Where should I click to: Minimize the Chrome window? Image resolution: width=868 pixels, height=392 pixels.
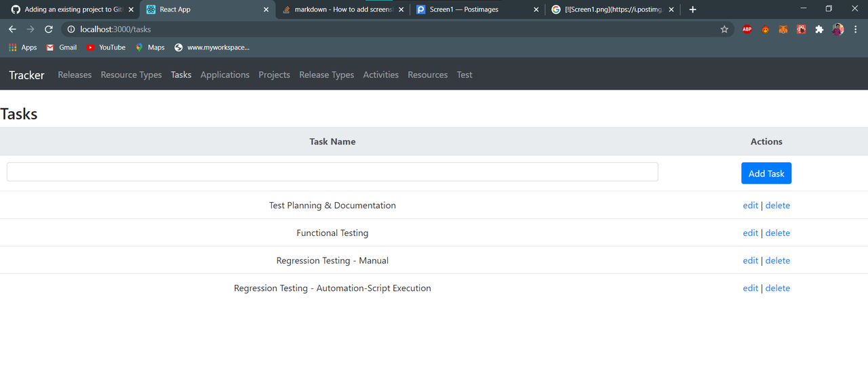(x=804, y=9)
